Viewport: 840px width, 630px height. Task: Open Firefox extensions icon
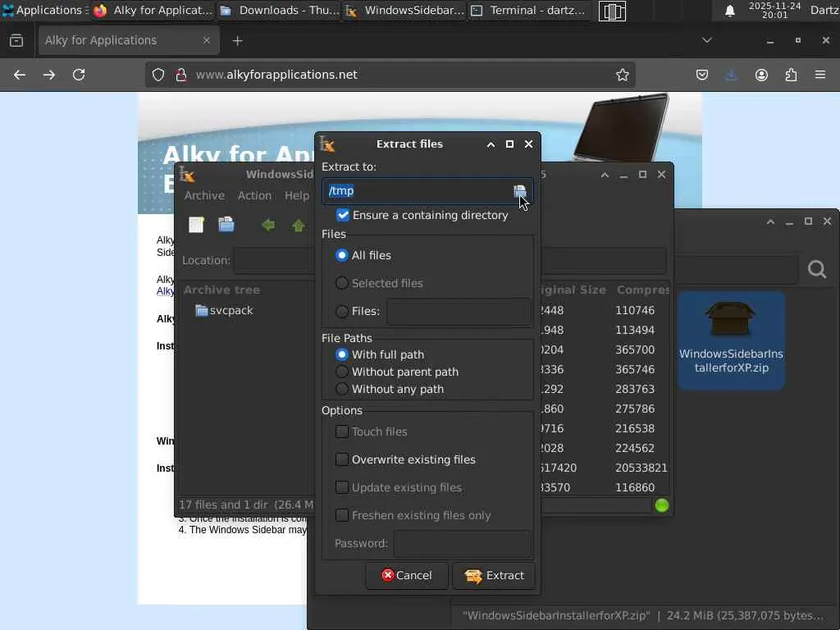[791, 75]
